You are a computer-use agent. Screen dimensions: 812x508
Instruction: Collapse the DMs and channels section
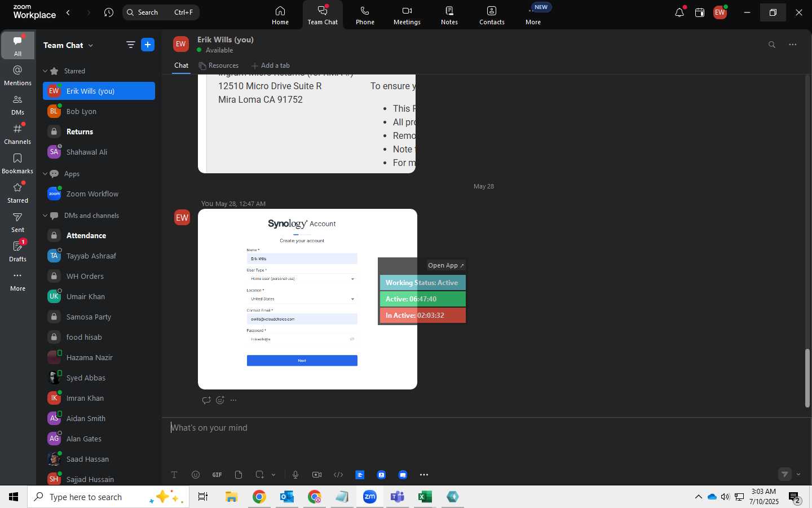[x=45, y=216]
